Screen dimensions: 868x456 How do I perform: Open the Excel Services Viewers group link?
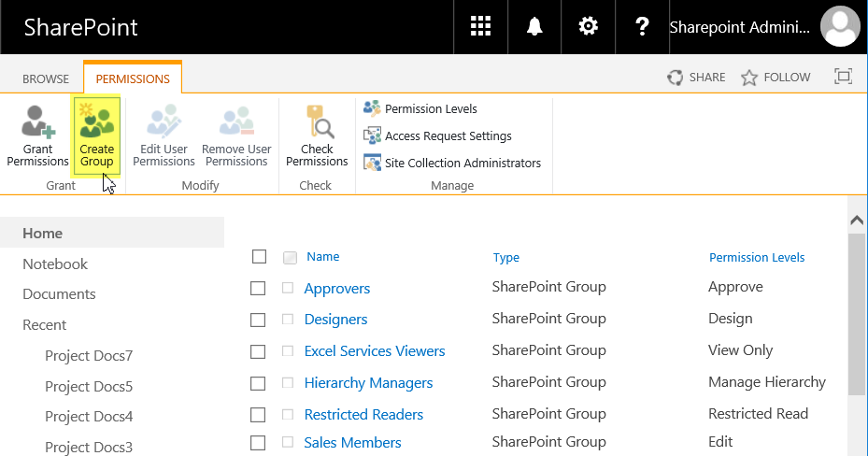(x=374, y=351)
